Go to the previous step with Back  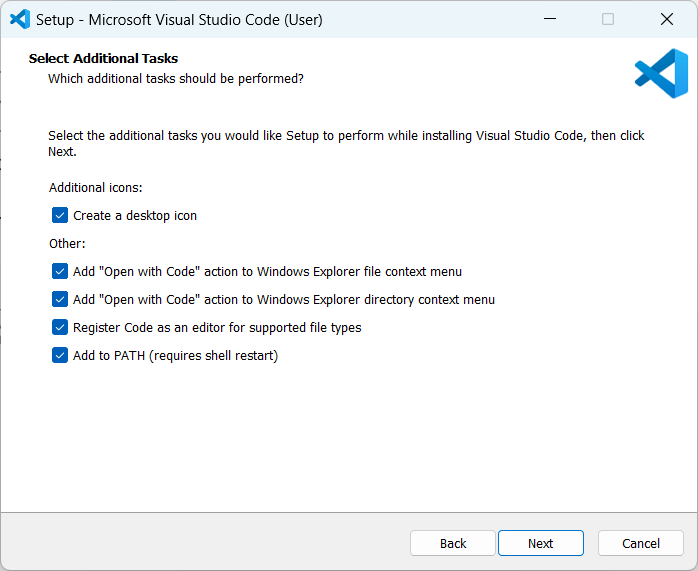453,543
